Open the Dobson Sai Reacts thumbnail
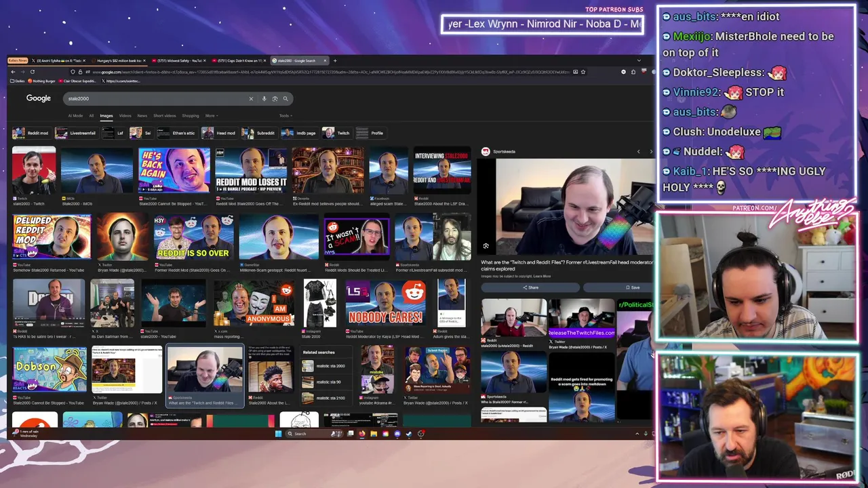The image size is (868, 488). click(50, 369)
